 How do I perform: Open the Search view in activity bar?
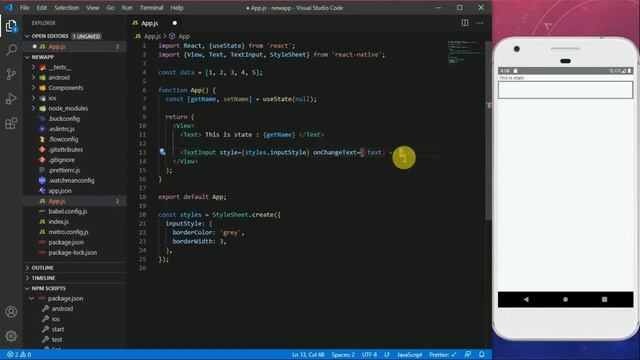[x=11, y=50]
